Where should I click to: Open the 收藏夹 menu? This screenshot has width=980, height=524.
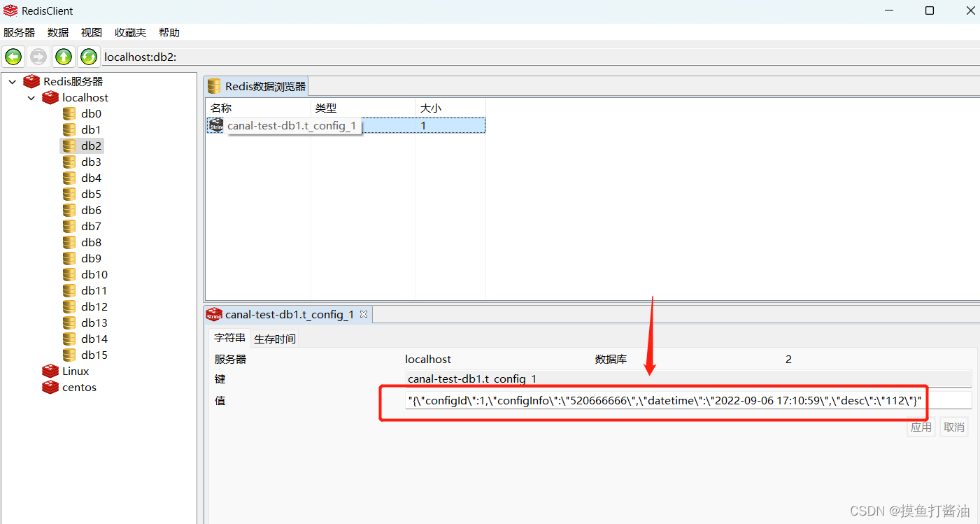point(131,33)
